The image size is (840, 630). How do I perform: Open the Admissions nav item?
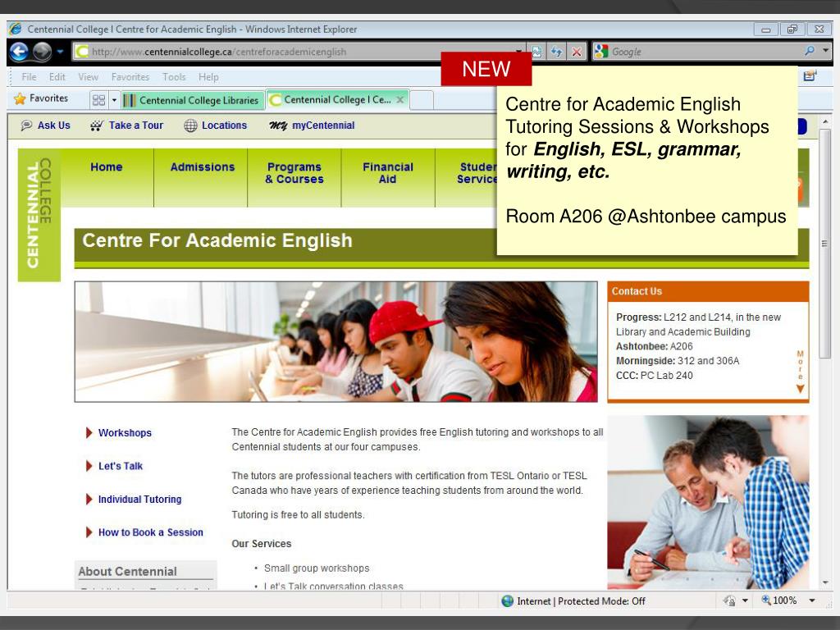click(203, 167)
